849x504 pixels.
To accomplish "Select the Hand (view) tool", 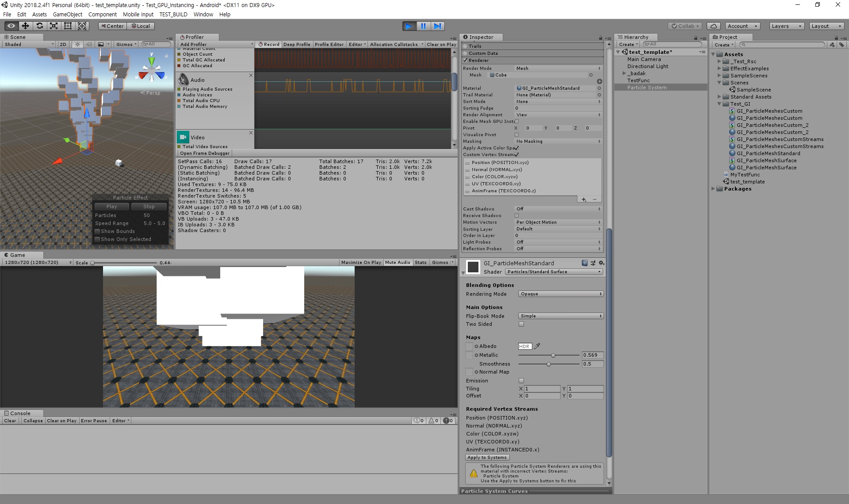I will 11,26.
